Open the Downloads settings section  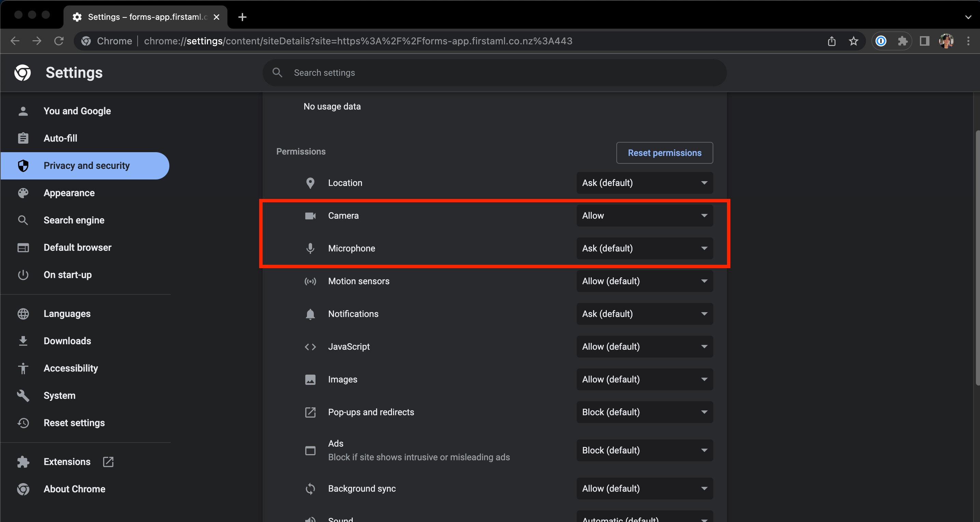click(67, 340)
